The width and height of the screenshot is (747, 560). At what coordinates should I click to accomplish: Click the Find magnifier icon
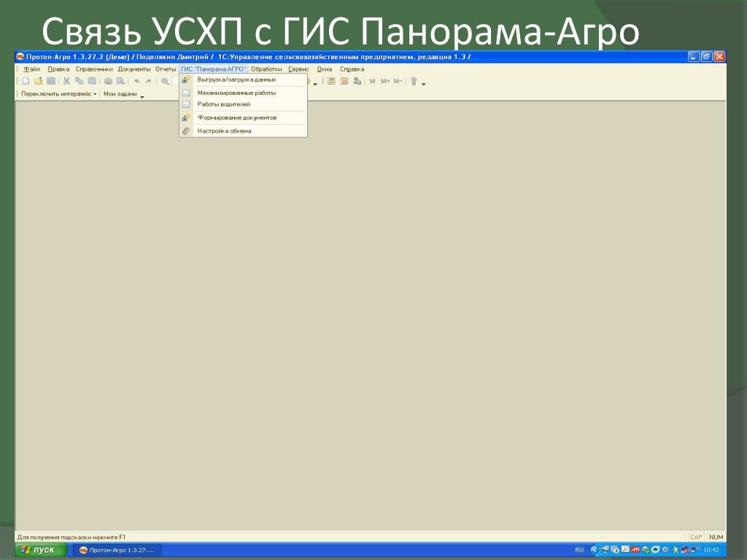click(x=165, y=82)
